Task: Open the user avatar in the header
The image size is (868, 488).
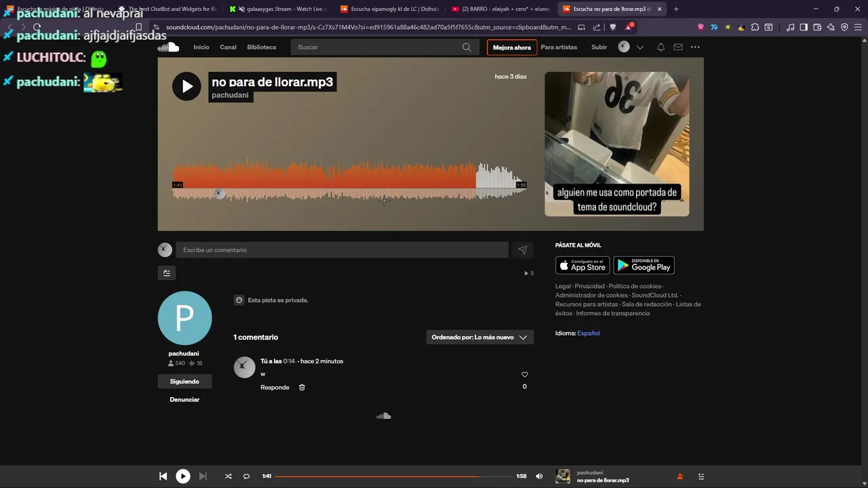Action: pyautogui.click(x=624, y=47)
